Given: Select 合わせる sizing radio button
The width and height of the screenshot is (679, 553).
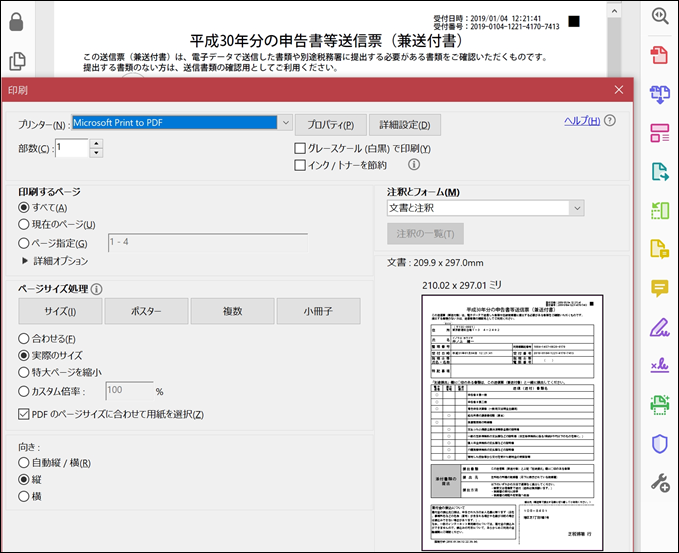Looking at the screenshot, I should [x=24, y=338].
